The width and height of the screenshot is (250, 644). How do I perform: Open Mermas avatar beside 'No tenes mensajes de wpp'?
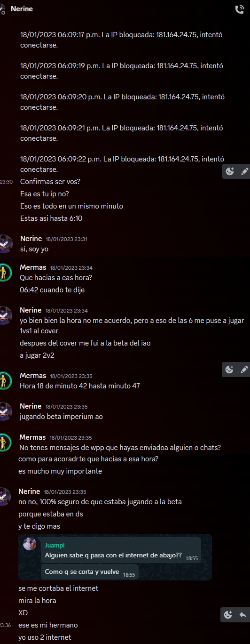[x=3, y=442]
